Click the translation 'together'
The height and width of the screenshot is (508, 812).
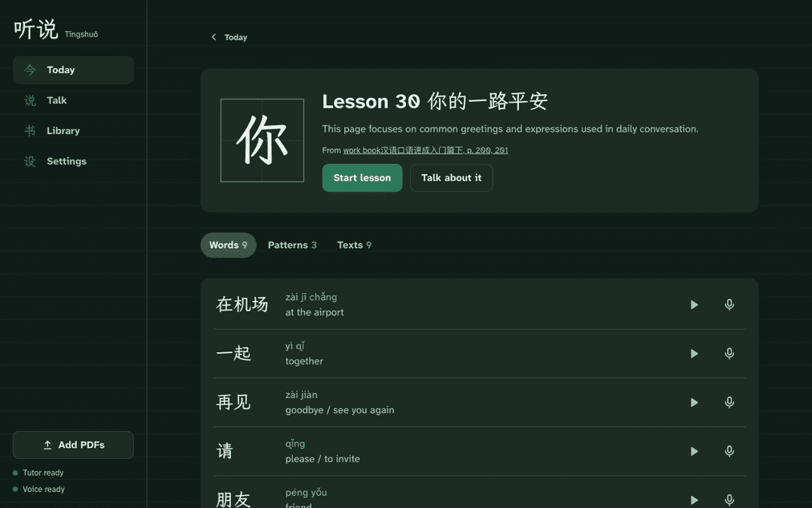[x=304, y=361]
